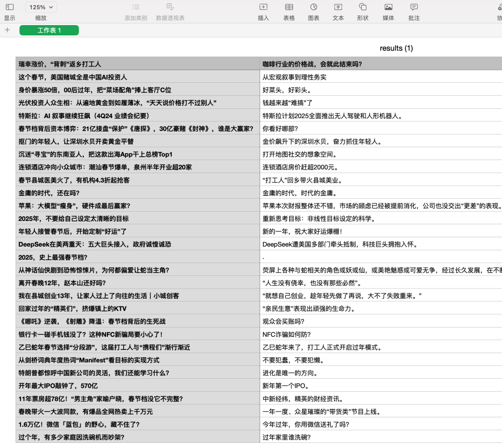This screenshot has width=502, height=448.
Task: Select cell NFC诈骗如何防?
Action: coord(381,334)
